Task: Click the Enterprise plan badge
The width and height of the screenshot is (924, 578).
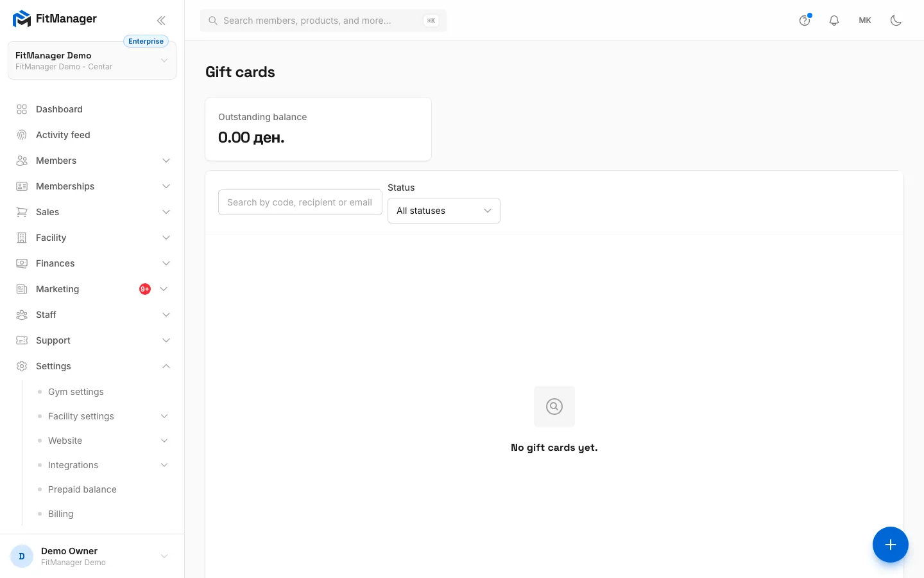Action: pyautogui.click(x=146, y=41)
